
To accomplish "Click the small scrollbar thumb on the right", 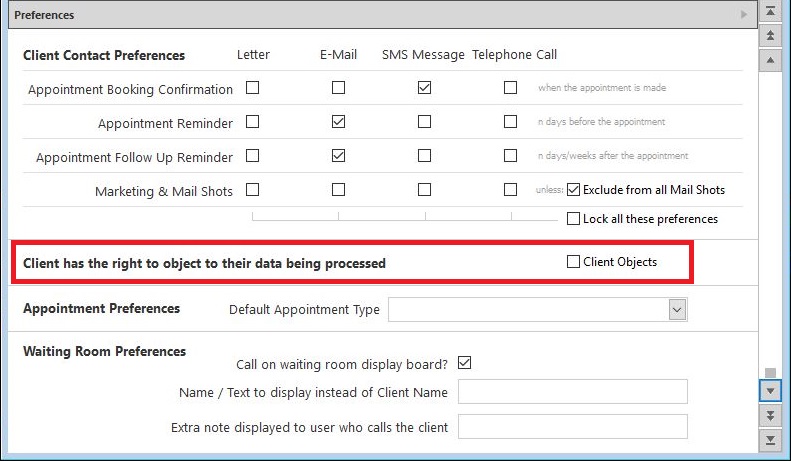I will point(770,373).
